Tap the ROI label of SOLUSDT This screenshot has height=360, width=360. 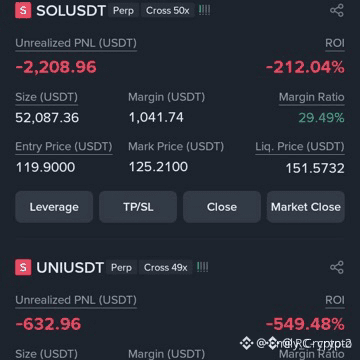(x=335, y=44)
